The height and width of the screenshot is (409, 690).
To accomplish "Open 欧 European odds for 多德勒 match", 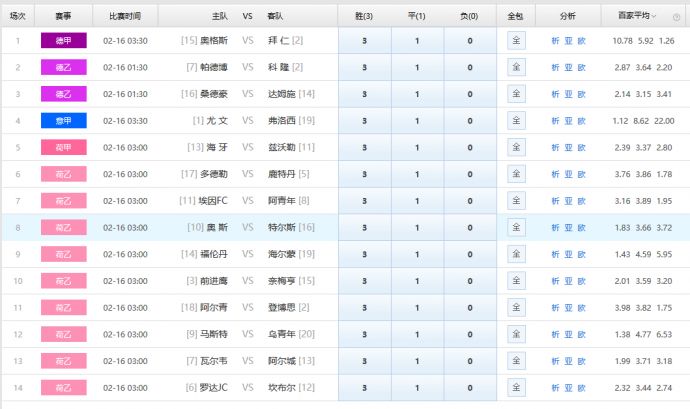I will tap(582, 174).
